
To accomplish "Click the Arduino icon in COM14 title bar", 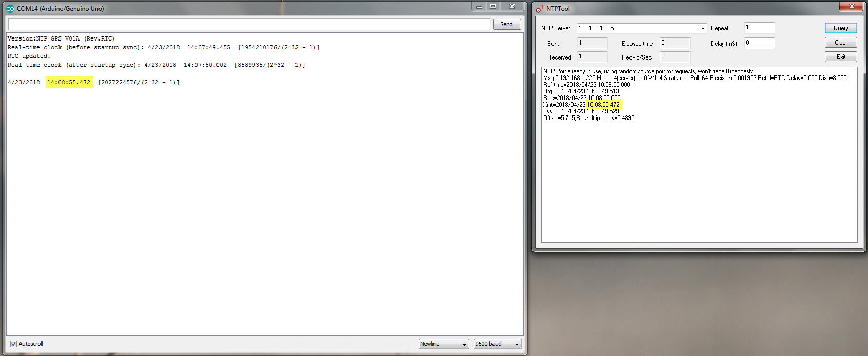I will [10, 9].
